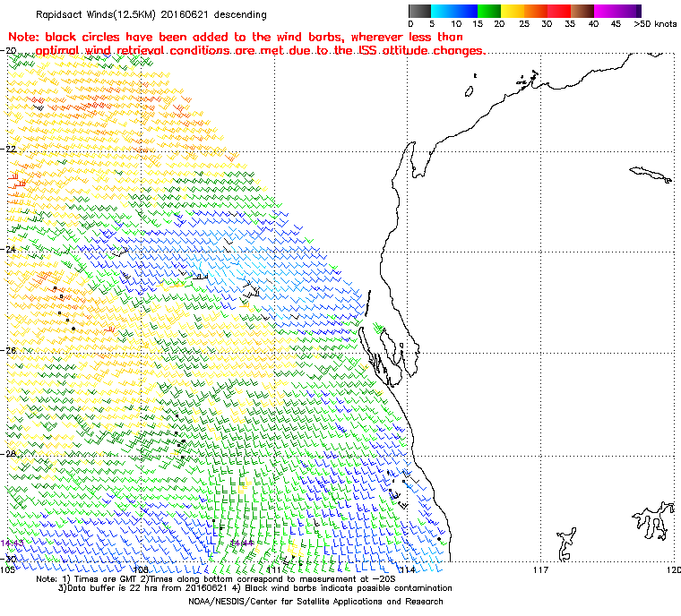This screenshot has width=681, height=616.
Task: Click the green 15-20 knots color segment
Action: coord(489,11)
